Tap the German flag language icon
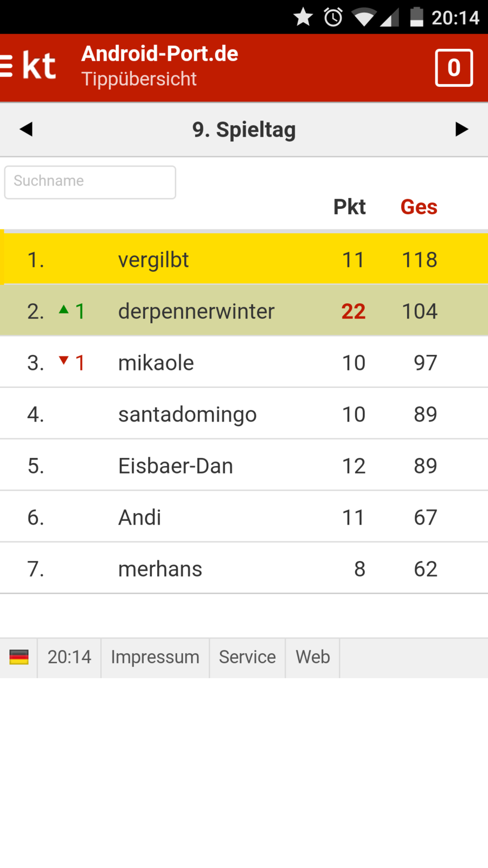488x868 pixels. point(19,657)
